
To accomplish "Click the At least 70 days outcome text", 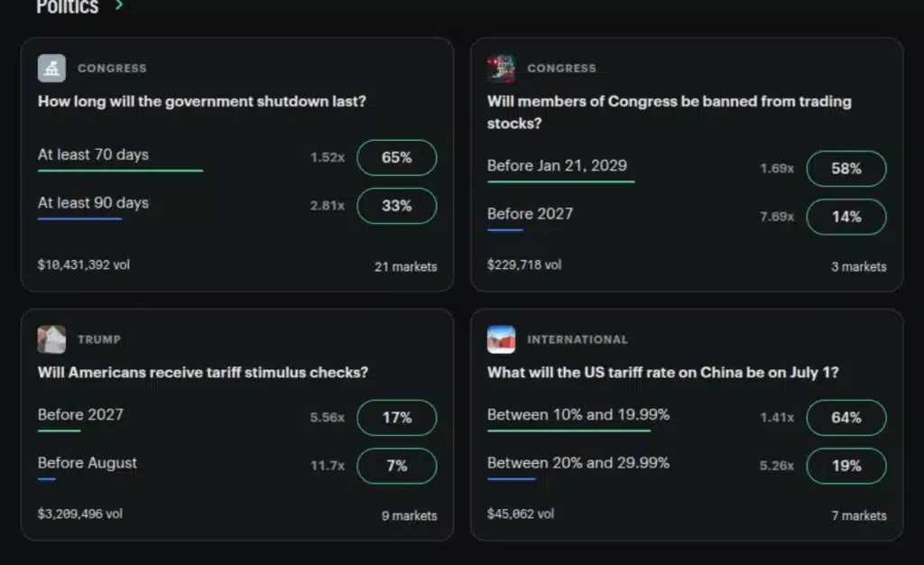I will click(x=92, y=153).
